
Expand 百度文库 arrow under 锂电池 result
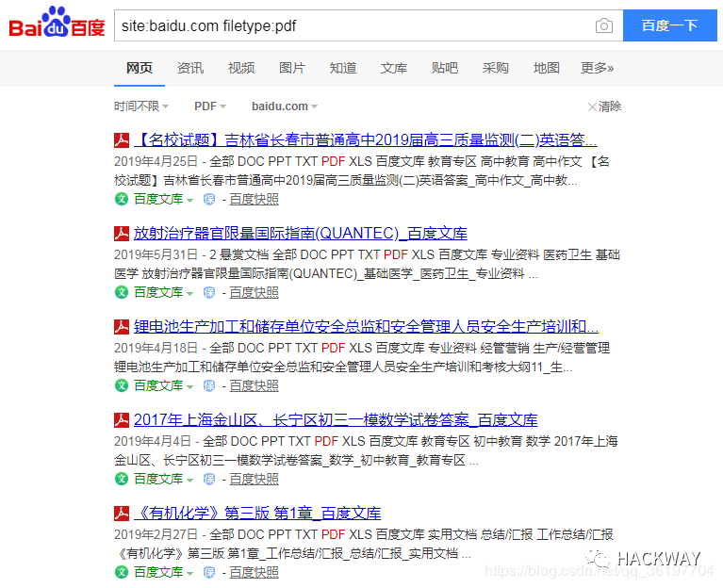point(190,386)
